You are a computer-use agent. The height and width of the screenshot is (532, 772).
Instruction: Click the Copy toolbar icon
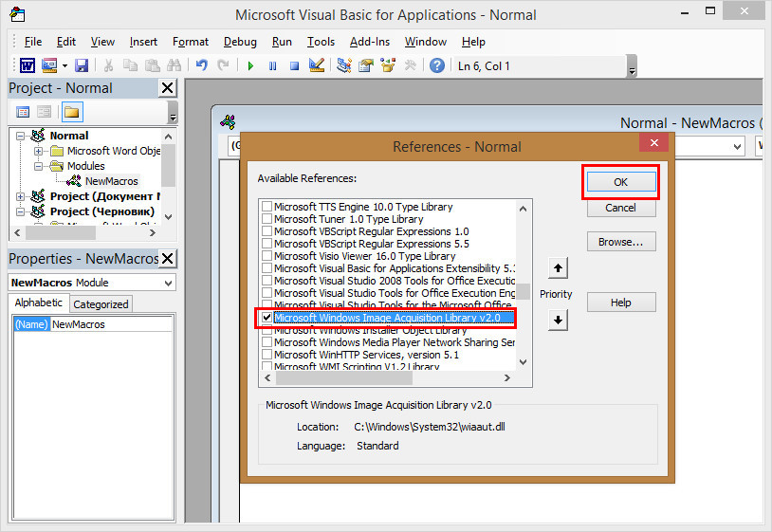[x=130, y=65]
